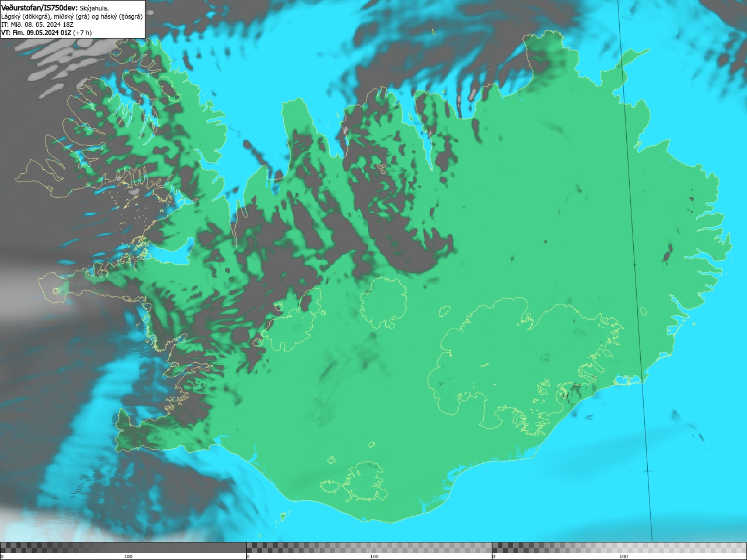Viewport: 747px width, 560px height.
Task: Click the "Lágský (dökkgrá), miðský (grá)" legend line
Action: pos(72,16)
